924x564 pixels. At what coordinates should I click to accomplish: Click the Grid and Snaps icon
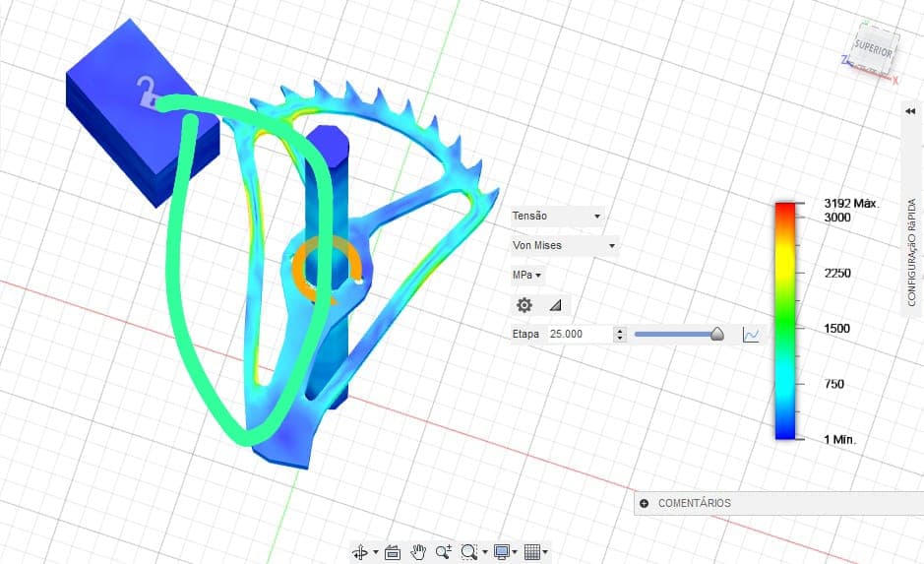pyautogui.click(x=532, y=552)
